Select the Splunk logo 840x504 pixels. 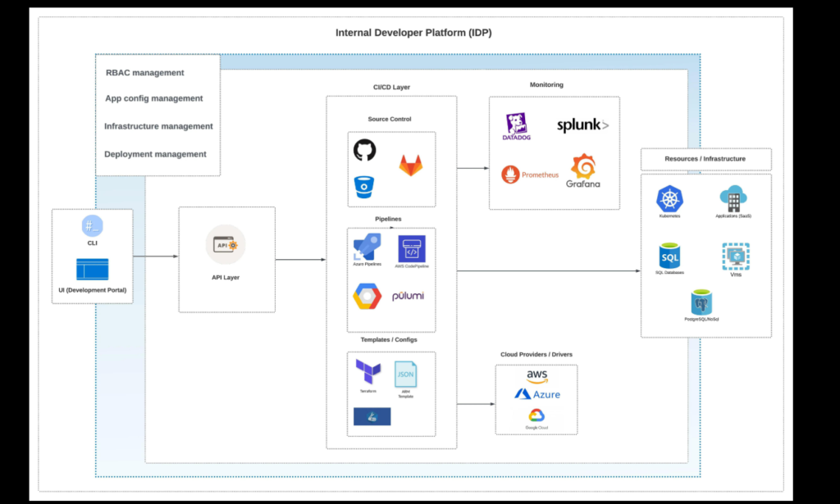pos(583,125)
